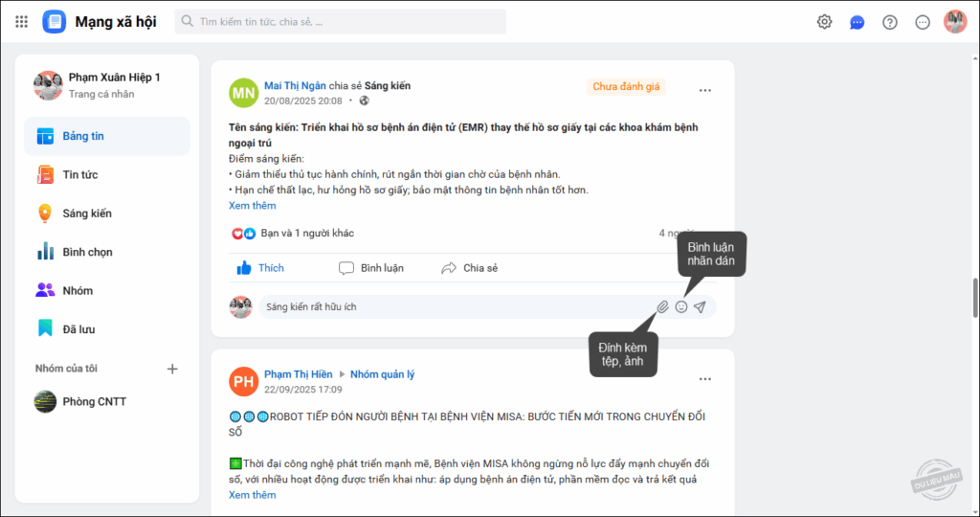Toggle Thích like on Mai Thị Ngân's post
The image size is (980, 517).
[260, 268]
